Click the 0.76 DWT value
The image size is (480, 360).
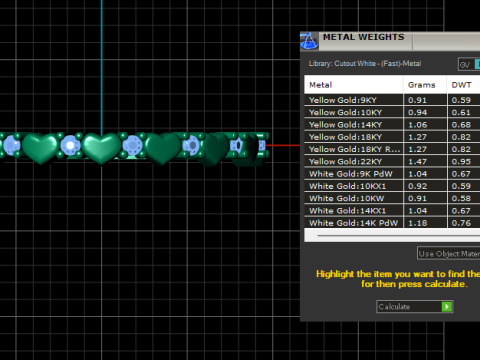click(x=461, y=223)
